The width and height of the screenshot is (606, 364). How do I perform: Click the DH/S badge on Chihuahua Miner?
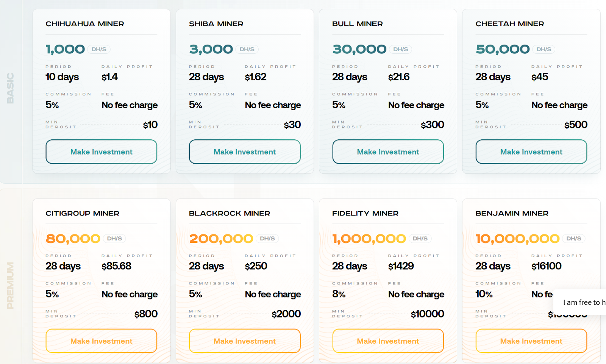99,49
